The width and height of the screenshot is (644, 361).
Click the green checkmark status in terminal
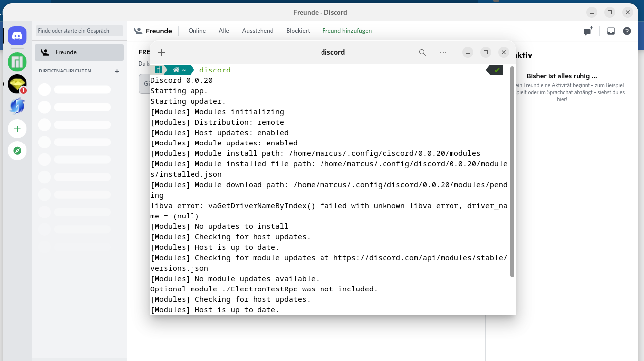[497, 70]
